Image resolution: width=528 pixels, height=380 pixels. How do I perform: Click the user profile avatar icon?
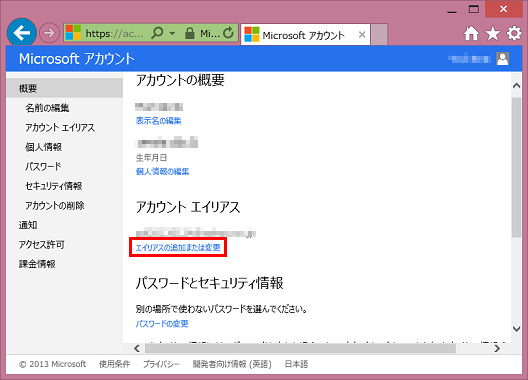click(x=502, y=59)
